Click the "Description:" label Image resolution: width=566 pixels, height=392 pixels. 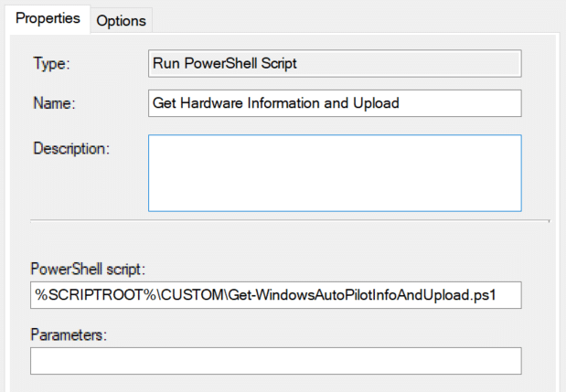[71, 149]
